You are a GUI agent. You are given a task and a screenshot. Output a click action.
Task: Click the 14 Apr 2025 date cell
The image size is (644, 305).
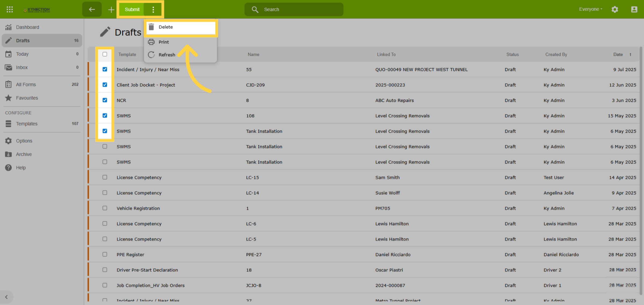623,177
